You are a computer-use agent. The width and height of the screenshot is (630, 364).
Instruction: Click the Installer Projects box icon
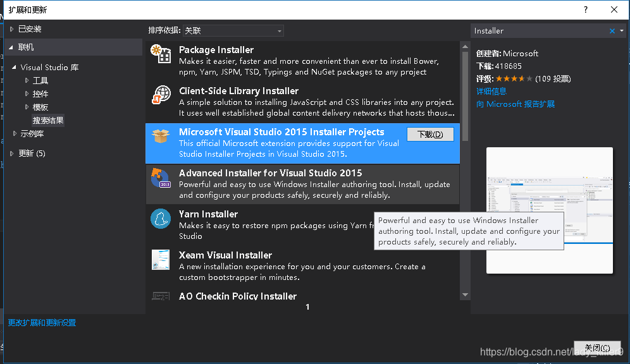pos(161,136)
